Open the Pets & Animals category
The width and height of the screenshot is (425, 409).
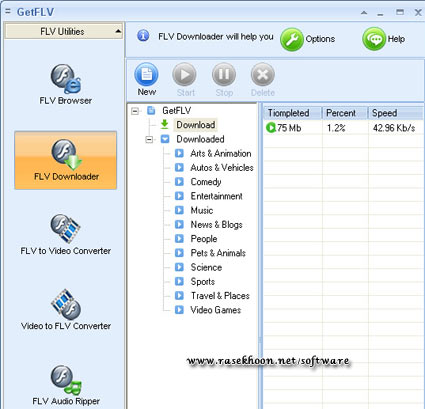click(x=218, y=253)
